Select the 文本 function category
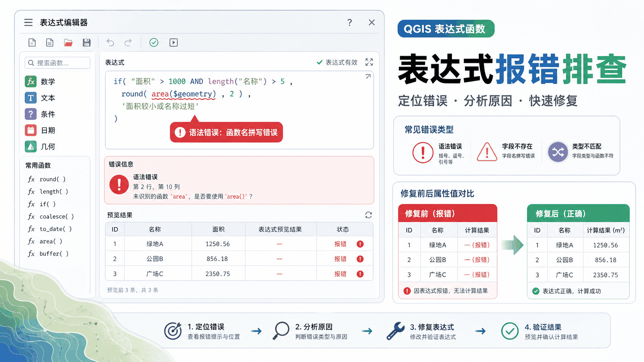644x362 pixels. [48, 98]
